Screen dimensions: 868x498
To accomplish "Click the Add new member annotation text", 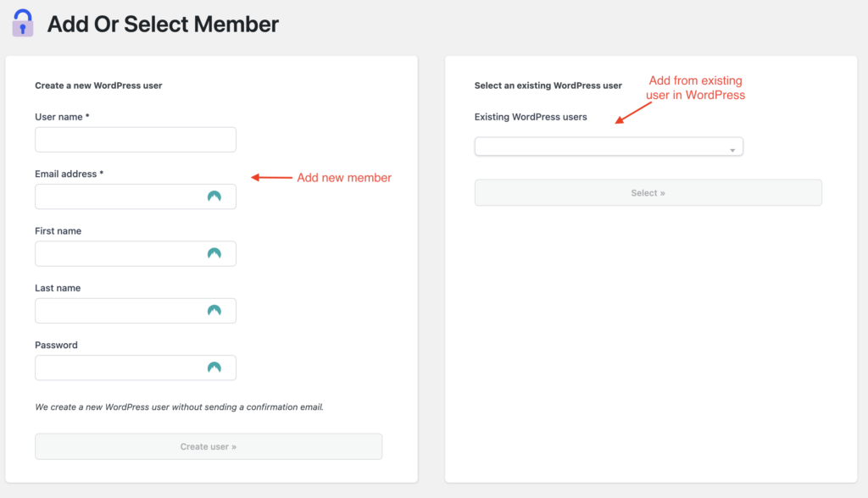I will 344,178.
